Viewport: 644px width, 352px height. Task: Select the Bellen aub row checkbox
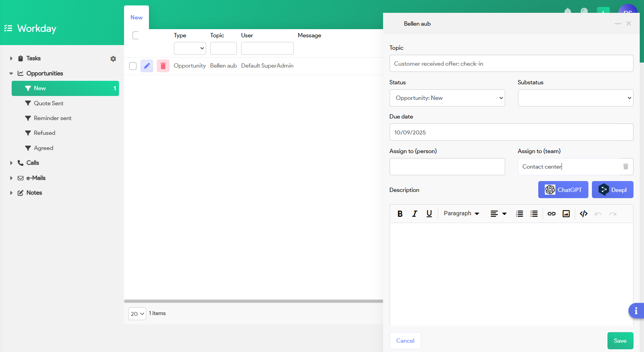click(x=133, y=66)
